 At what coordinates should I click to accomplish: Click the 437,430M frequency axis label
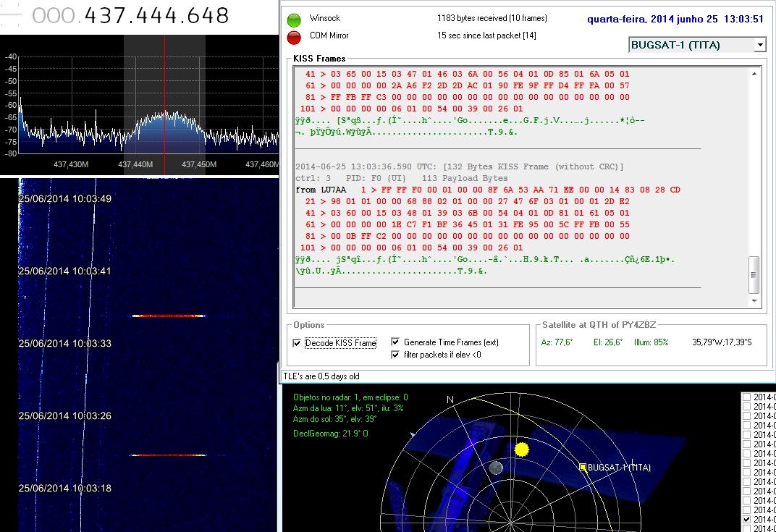pos(71,164)
